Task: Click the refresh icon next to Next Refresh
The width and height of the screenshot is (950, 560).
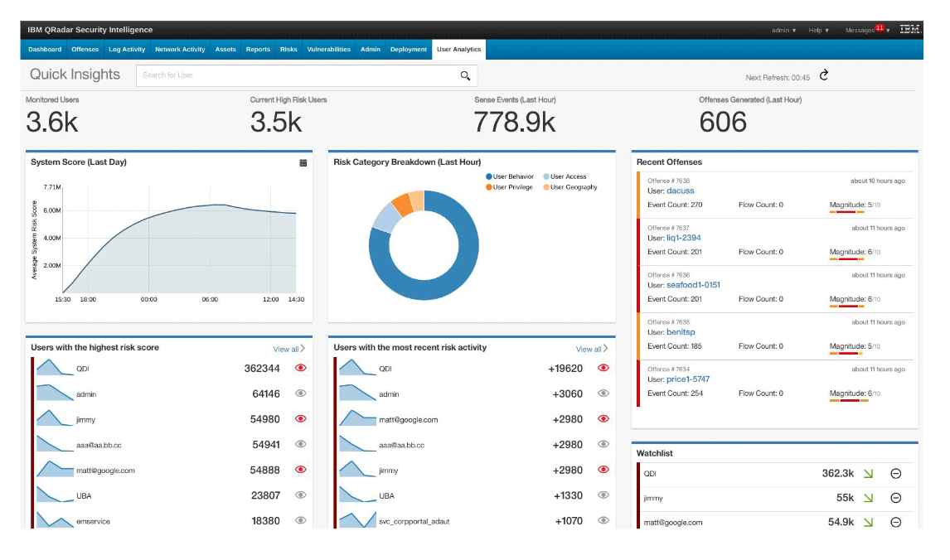Action: tap(824, 75)
